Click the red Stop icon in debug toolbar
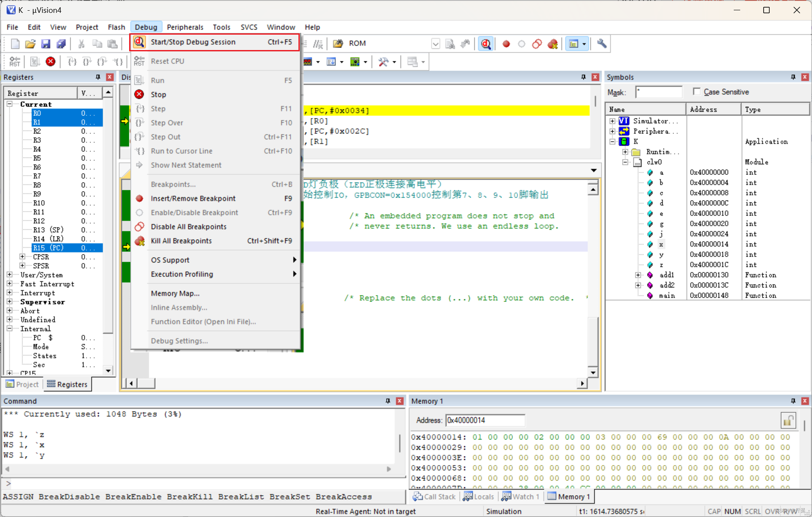The height and width of the screenshot is (517, 812). tap(50, 62)
